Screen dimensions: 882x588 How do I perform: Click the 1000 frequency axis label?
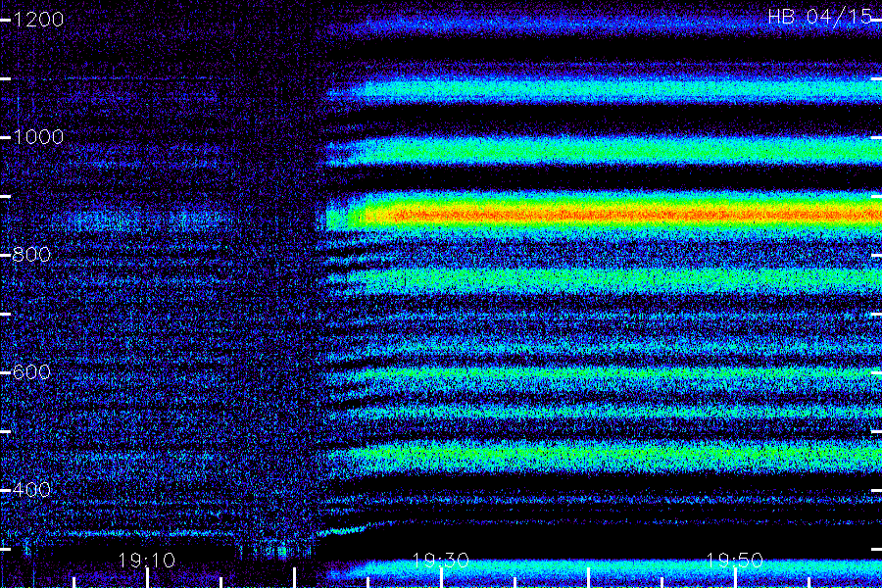[38, 137]
